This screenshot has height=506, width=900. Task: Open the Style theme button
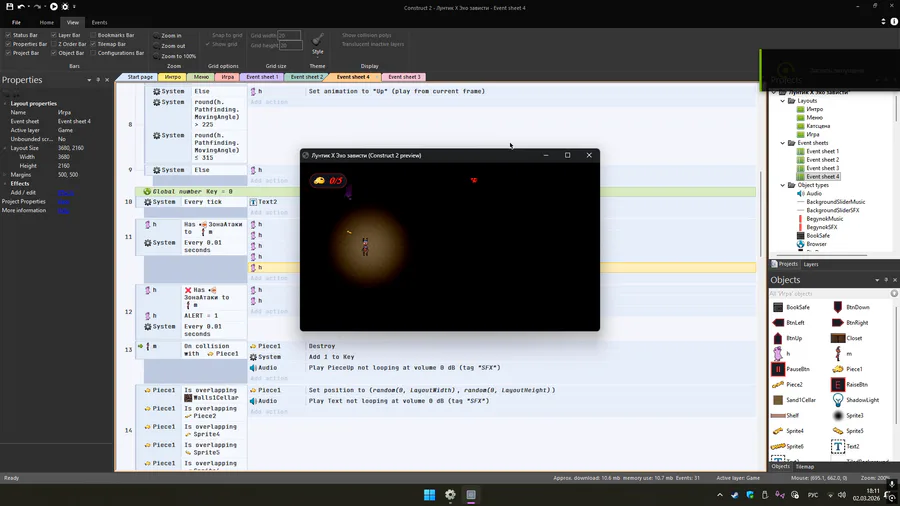point(317,44)
